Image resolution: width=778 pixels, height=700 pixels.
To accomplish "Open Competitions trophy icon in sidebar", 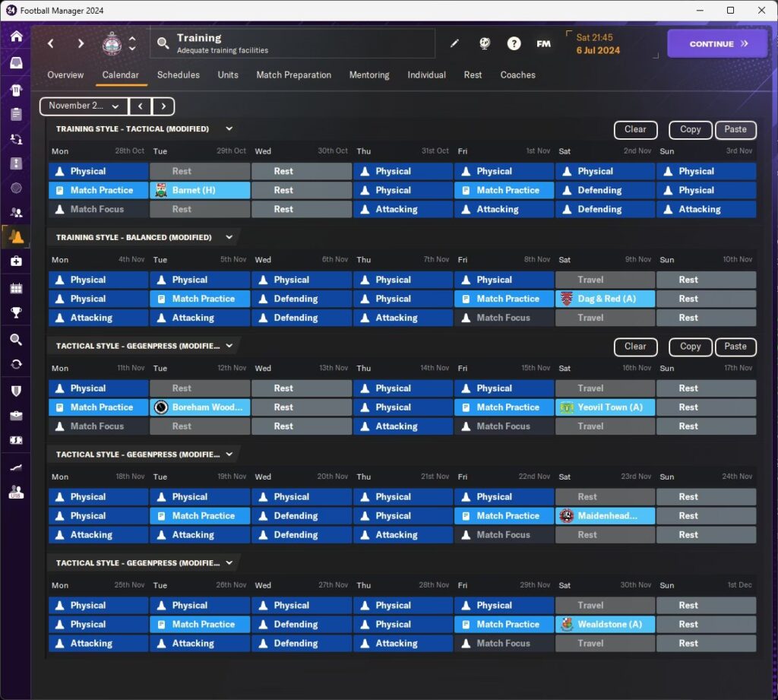I will tap(16, 312).
